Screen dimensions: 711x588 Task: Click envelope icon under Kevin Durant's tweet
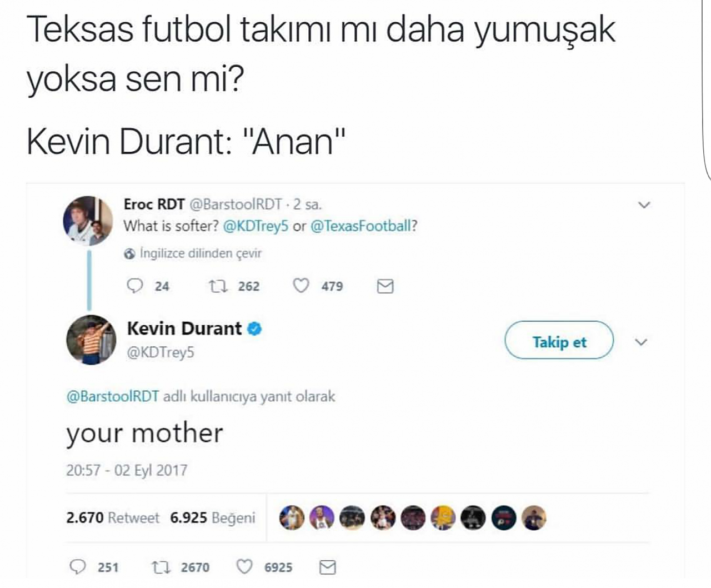tap(328, 567)
